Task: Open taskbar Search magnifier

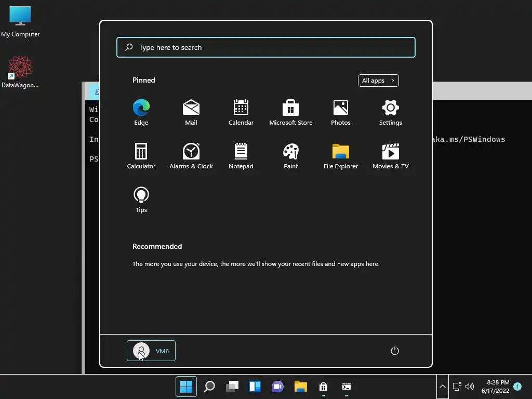Action: coord(209,387)
